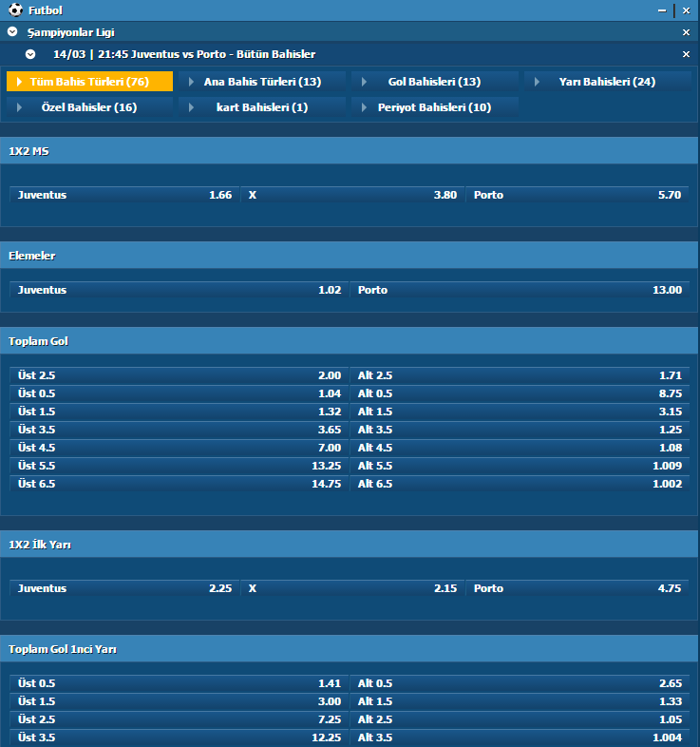Toggle the 1X2 İlk Yarı section header
This screenshot has width=700, height=747.
[x=349, y=545]
